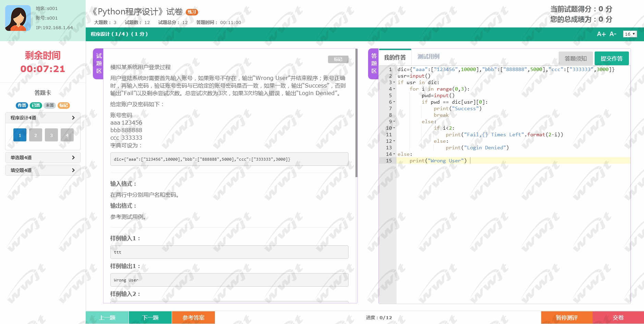644x324 pixels.
Task: Click line 1 dic definition in editor
Action: coord(506,69)
